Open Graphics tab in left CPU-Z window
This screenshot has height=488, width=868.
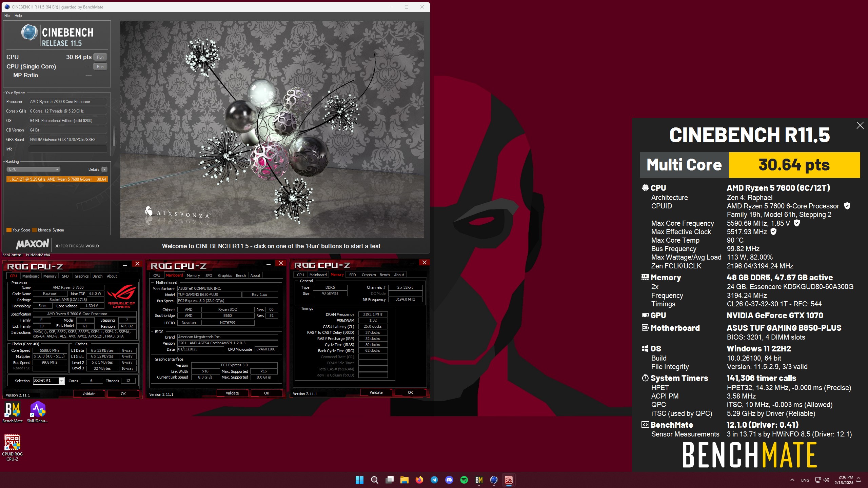tap(81, 276)
